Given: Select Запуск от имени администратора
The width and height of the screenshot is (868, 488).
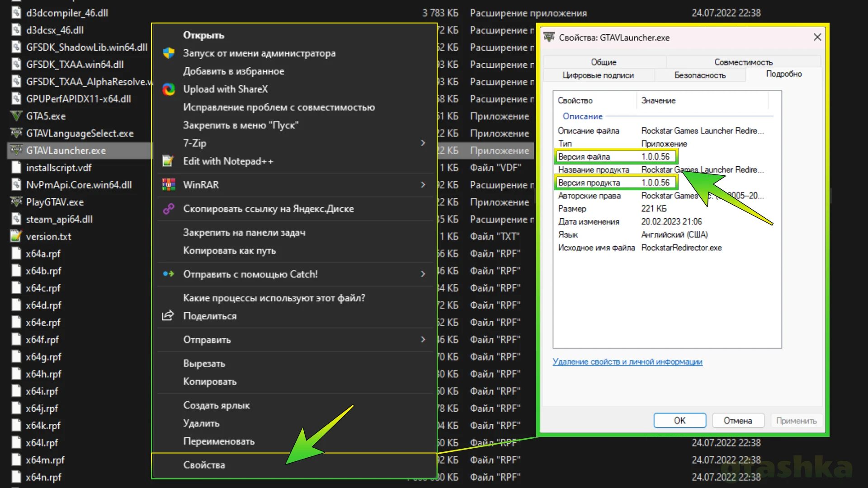Looking at the screenshot, I should tap(259, 53).
